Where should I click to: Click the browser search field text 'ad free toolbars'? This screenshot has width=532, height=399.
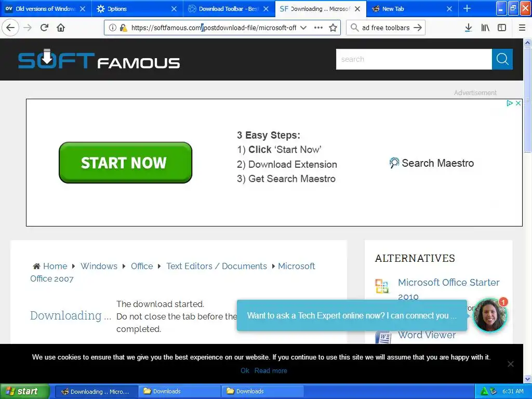point(386,28)
